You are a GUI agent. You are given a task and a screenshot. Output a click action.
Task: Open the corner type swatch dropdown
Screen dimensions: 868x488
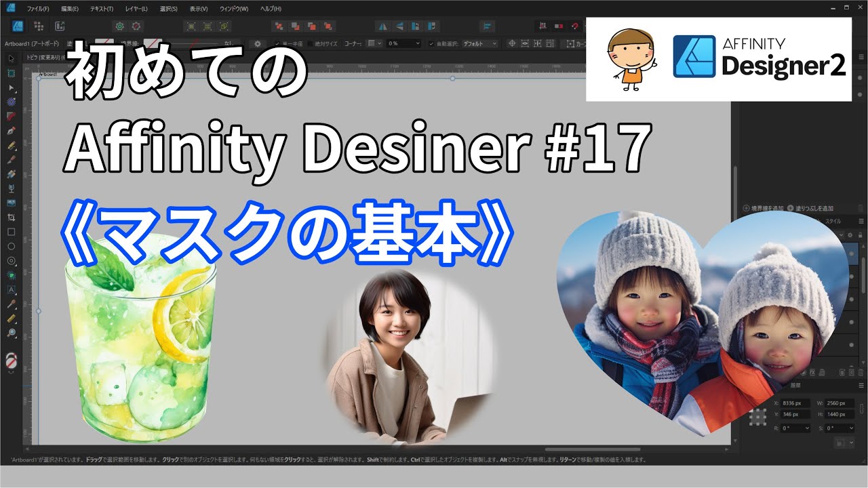coord(374,43)
